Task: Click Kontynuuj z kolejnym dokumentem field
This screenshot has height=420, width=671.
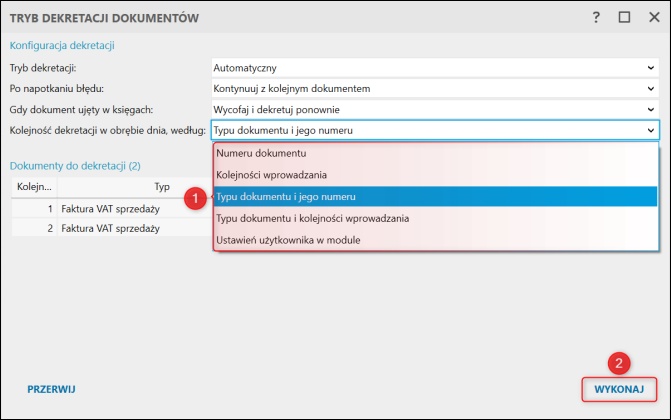Action: tap(420, 89)
